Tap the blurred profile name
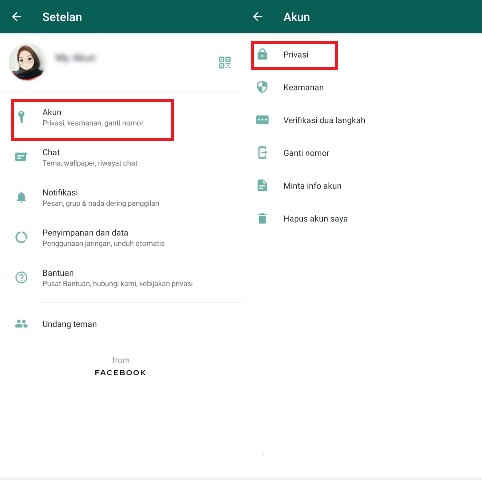This screenshot has height=480, width=482. pos(75,58)
